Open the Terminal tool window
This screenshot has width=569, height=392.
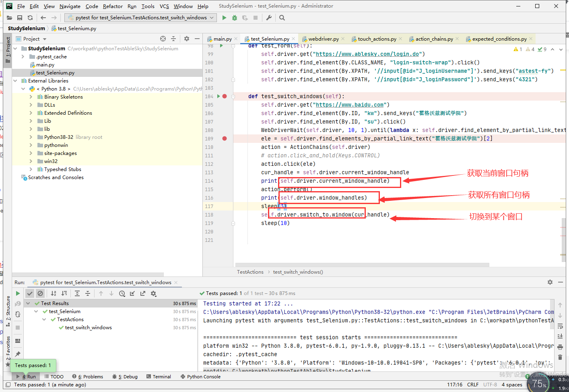click(x=159, y=377)
